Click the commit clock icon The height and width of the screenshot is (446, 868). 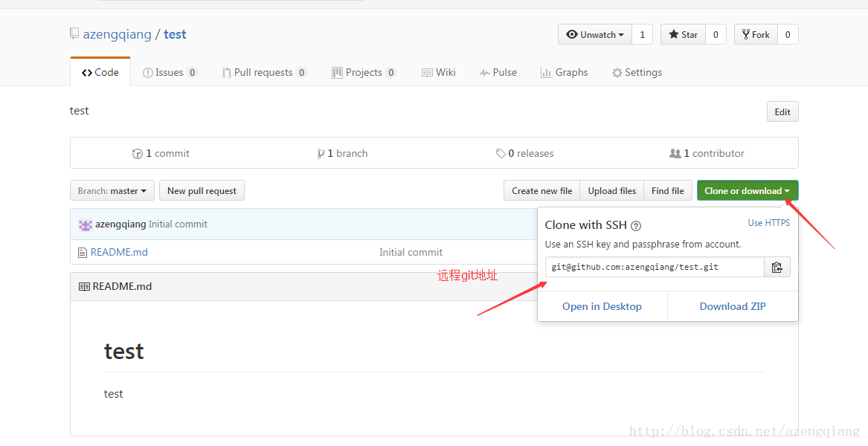coord(138,154)
